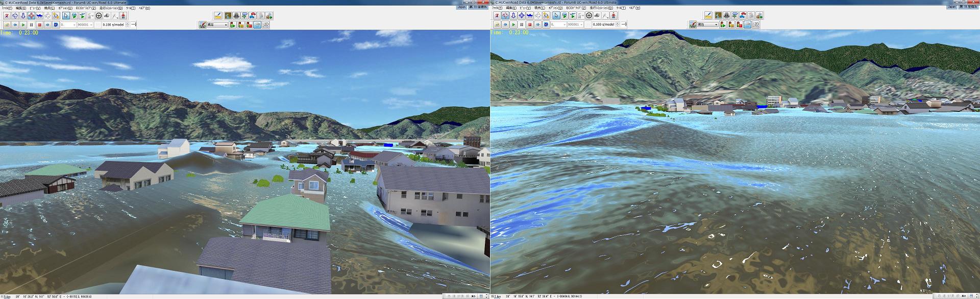The width and height of the screenshot is (980, 299).
Task: Click the landscape chart icon in left window
Action: pos(203,25)
